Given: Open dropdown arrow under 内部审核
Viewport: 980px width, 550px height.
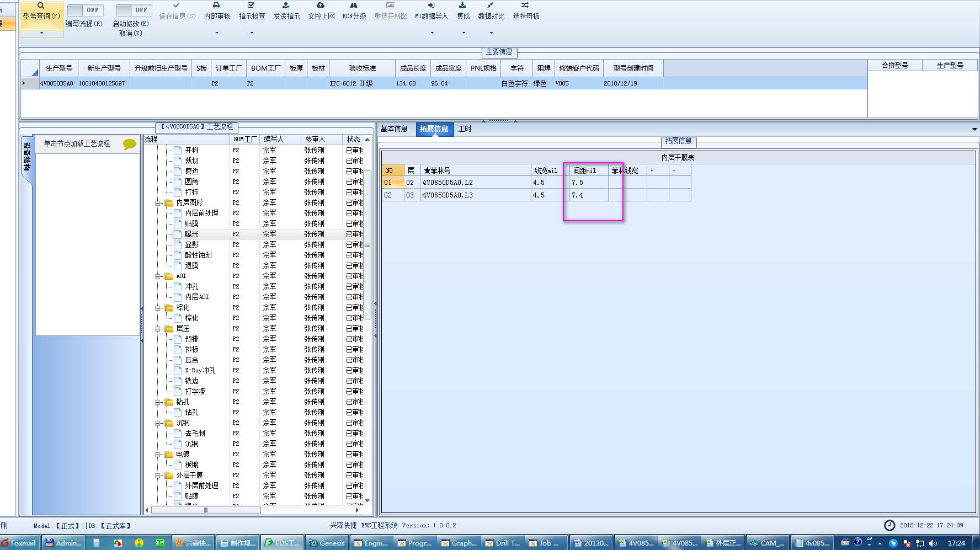Looking at the screenshot, I should click(217, 33).
